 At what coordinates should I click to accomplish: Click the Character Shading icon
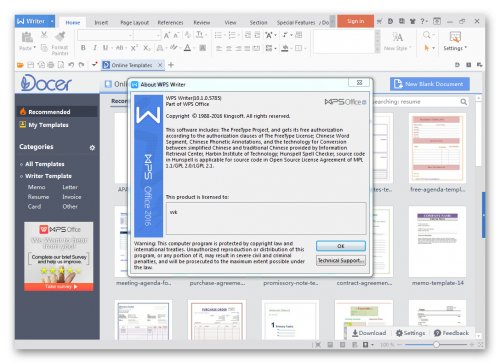[202, 48]
